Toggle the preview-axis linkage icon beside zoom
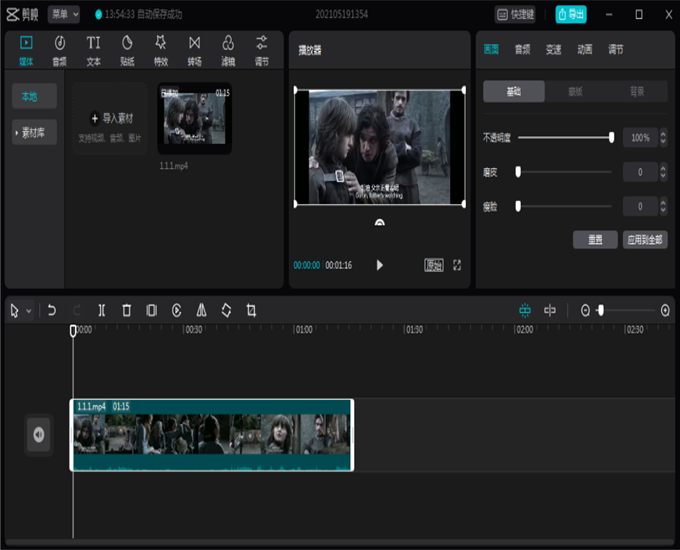The image size is (680, 550). [550, 311]
